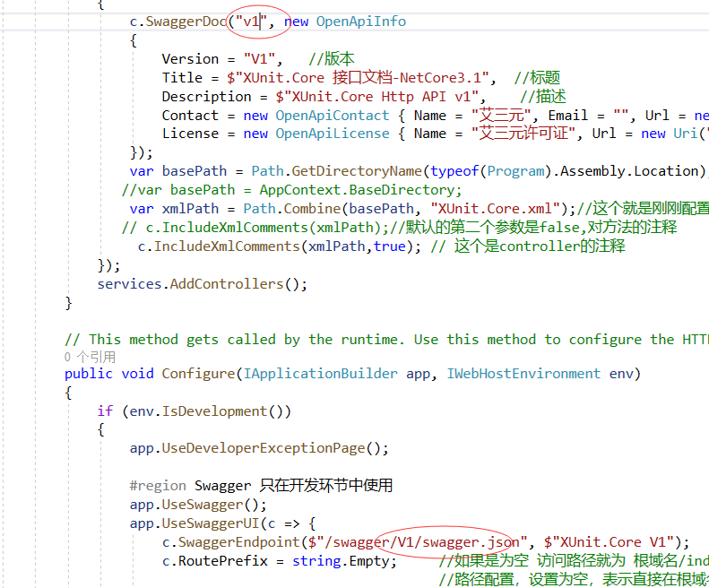709x588 pixels.
Task: Click the string.Empty value
Action: tap(340, 561)
